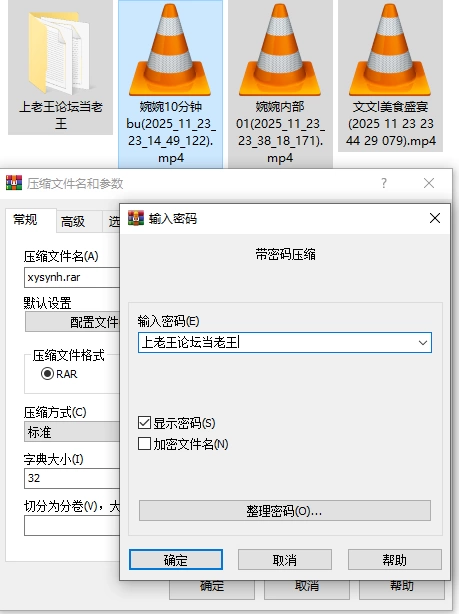Click the question mark help icon

tap(384, 183)
